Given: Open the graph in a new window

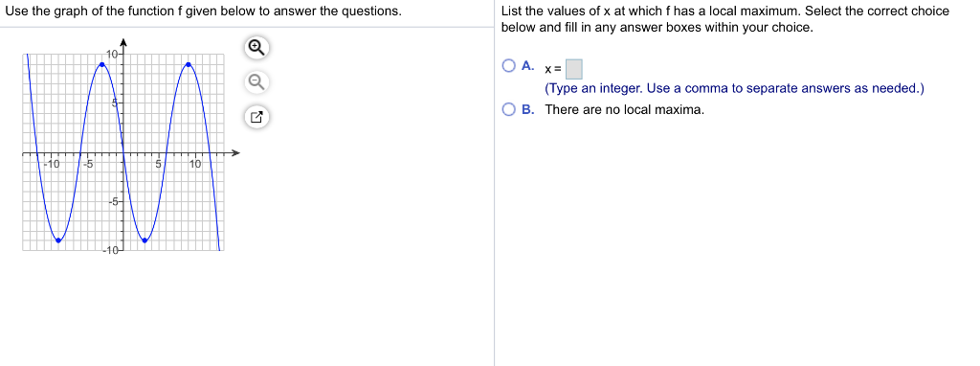Looking at the screenshot, I should coord(256,116).
